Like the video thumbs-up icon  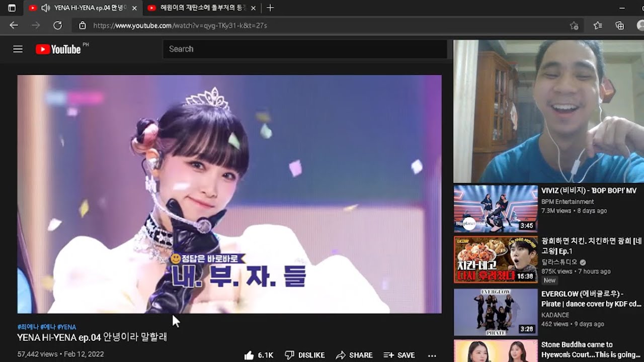[249, 355]
